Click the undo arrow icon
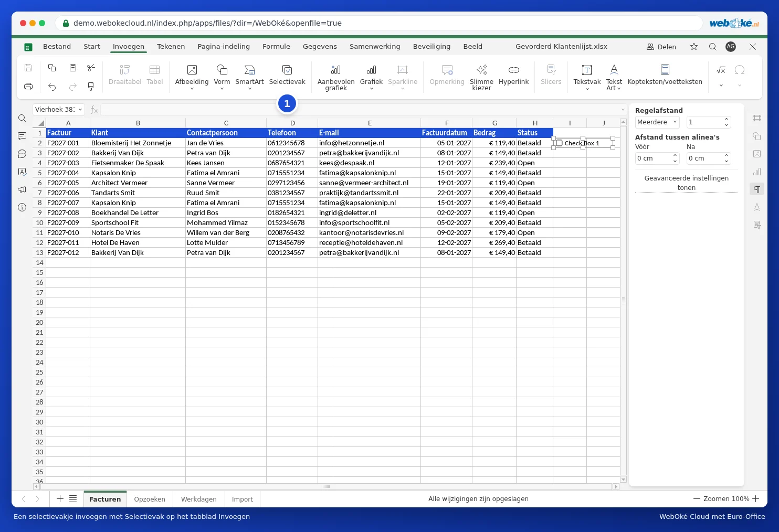Screen dimensions: 779x532 coord(52,87)
